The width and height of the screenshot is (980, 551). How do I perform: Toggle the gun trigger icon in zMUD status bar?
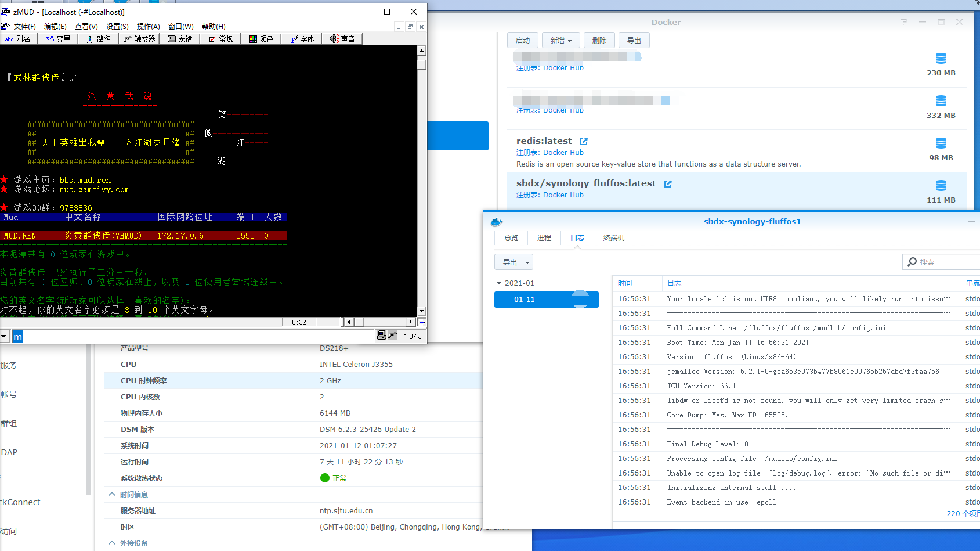click(x=393, y=336)
